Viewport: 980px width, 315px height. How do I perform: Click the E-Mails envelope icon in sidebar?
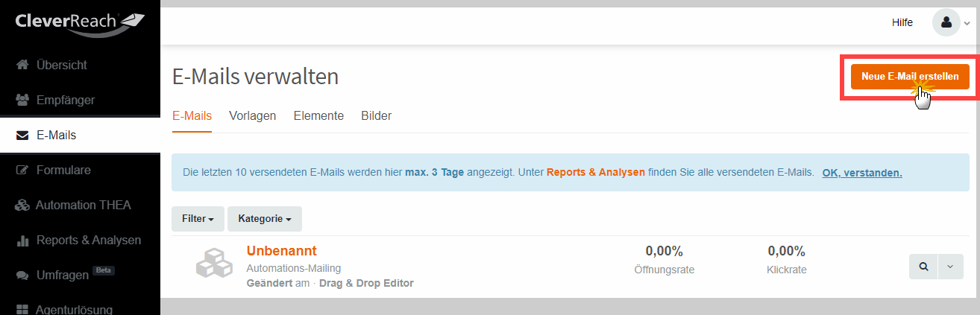point(22,136)
